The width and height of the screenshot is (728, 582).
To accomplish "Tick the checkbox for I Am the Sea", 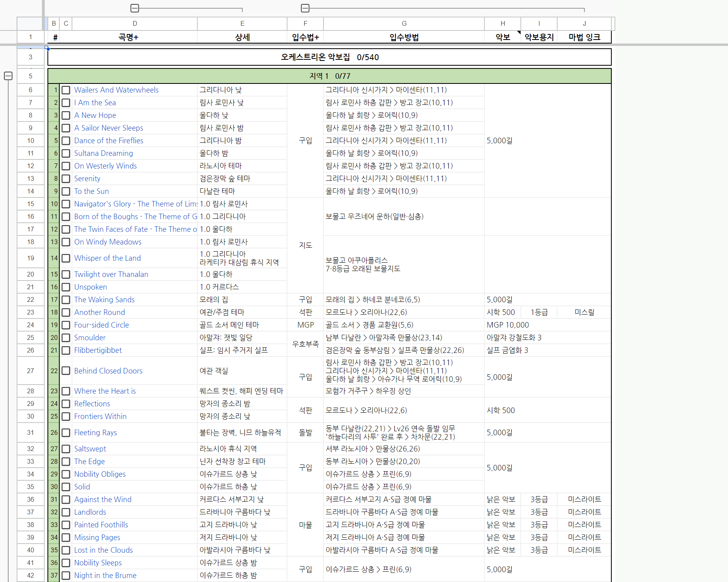I will 66,103.
